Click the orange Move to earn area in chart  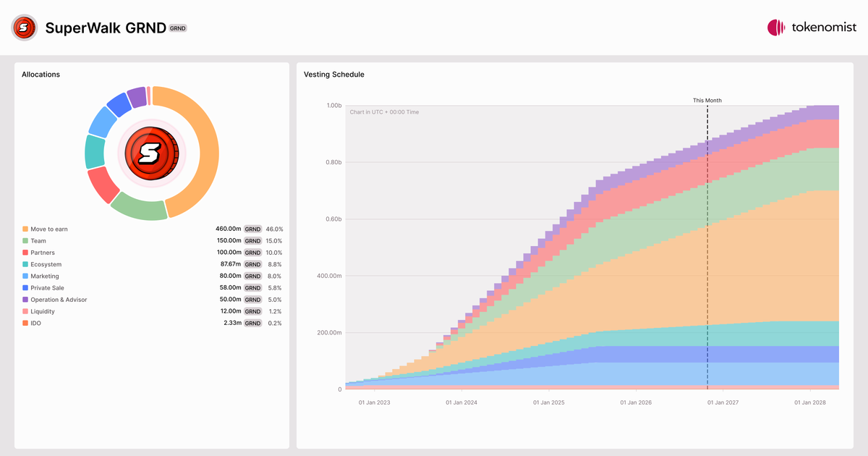(x=651, y=290)
